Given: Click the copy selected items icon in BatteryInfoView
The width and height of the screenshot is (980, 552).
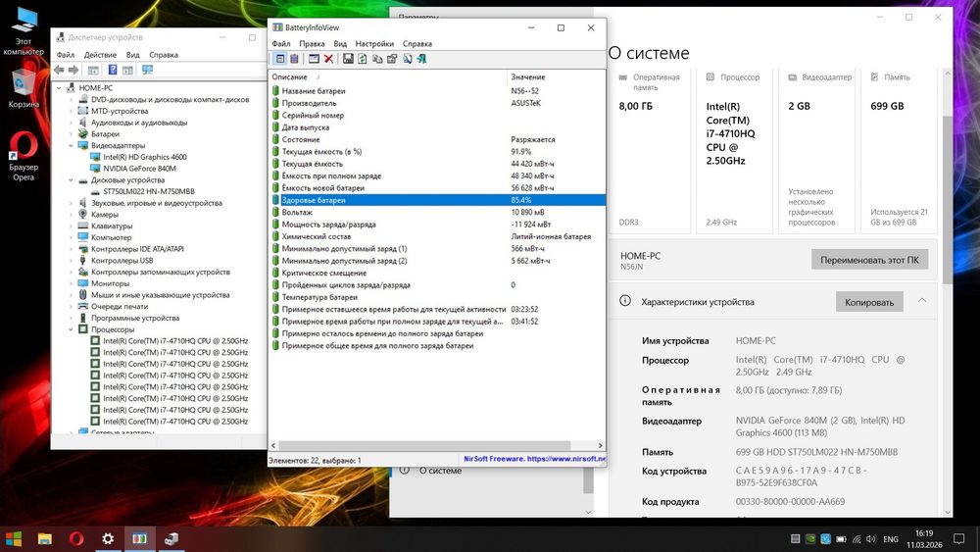Looking at the screenshot, I should 377,59.
